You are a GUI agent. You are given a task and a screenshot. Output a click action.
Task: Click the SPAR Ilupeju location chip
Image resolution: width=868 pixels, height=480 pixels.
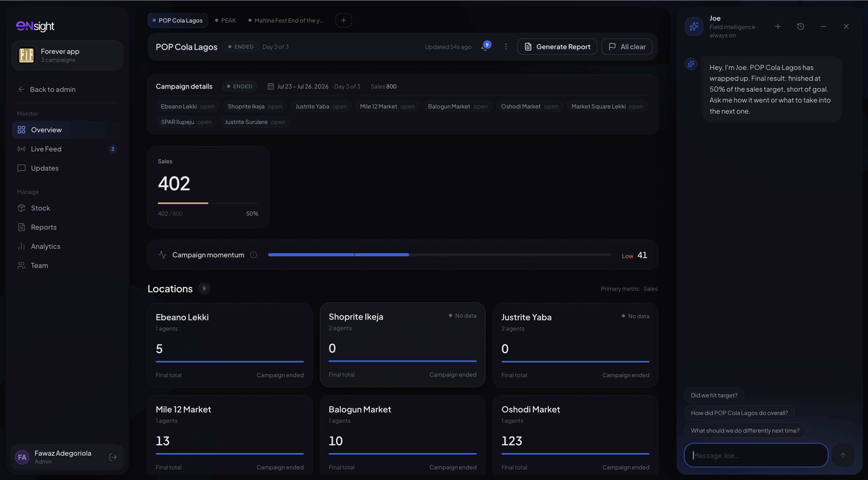[x=186, y=122]
